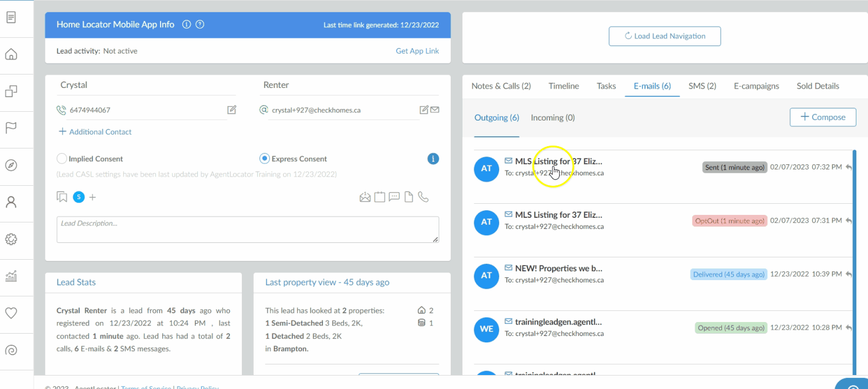Click the info icon beside Home Locator Mobile App Info
Screen dimensions: 868x389
click(x=186, y=24)
